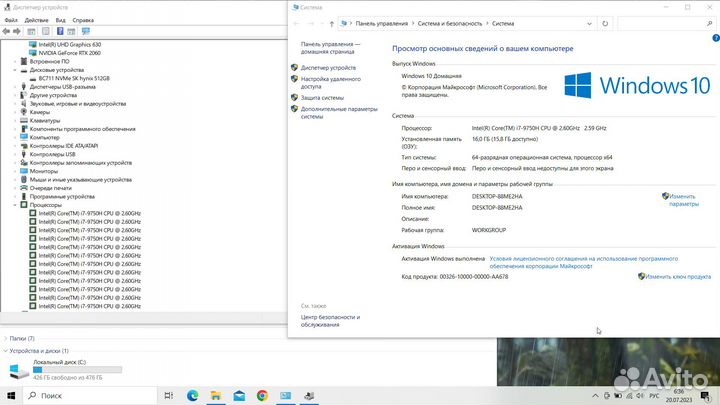This screenshot has height=405, width=720.
Task: Click the blue help question mark in System window
Action: tap(715, 39)
